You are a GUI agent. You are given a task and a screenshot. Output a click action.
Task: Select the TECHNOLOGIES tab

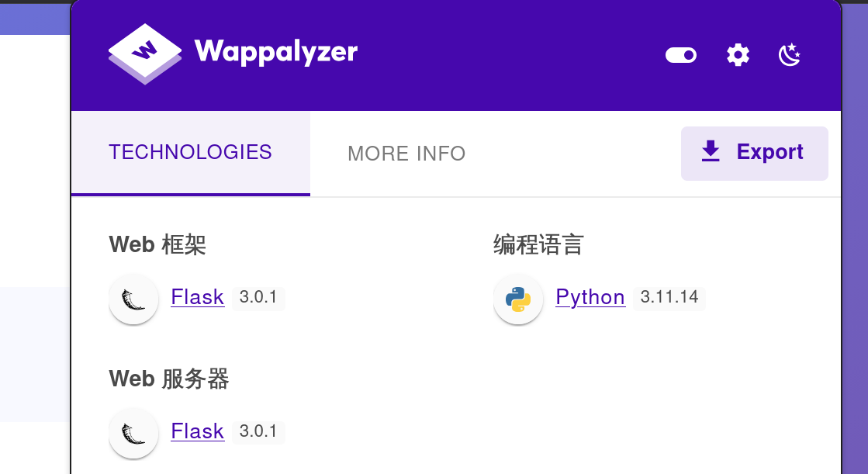[x=190, y=152]
